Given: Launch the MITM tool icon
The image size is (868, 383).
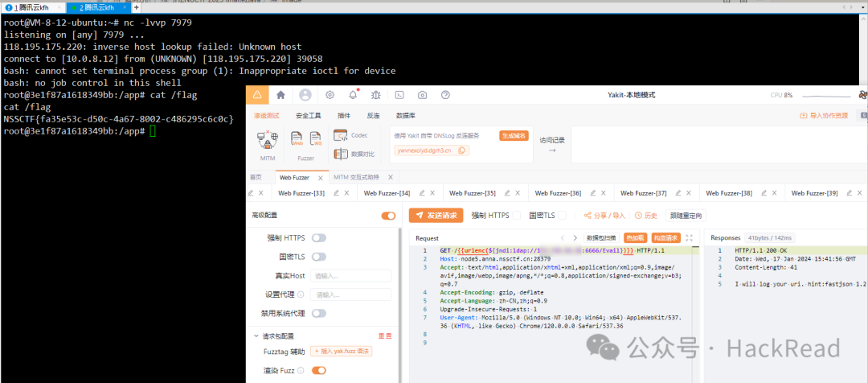Looking at the screenshot, I should (x=268, y=141).
